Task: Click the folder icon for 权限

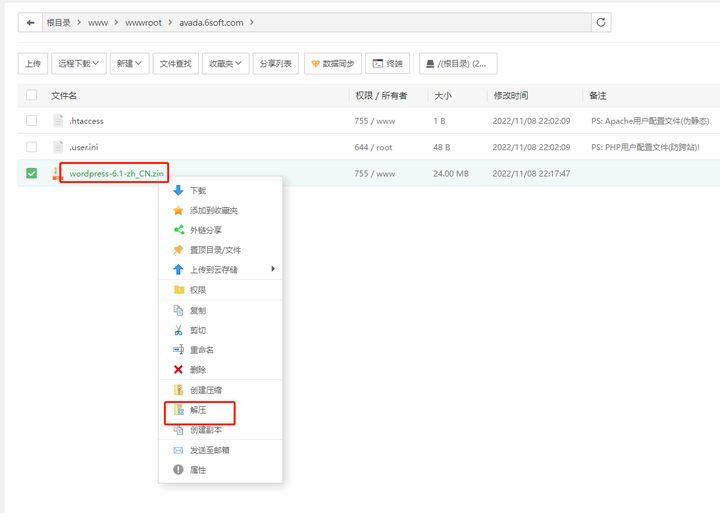Action: 179,290
